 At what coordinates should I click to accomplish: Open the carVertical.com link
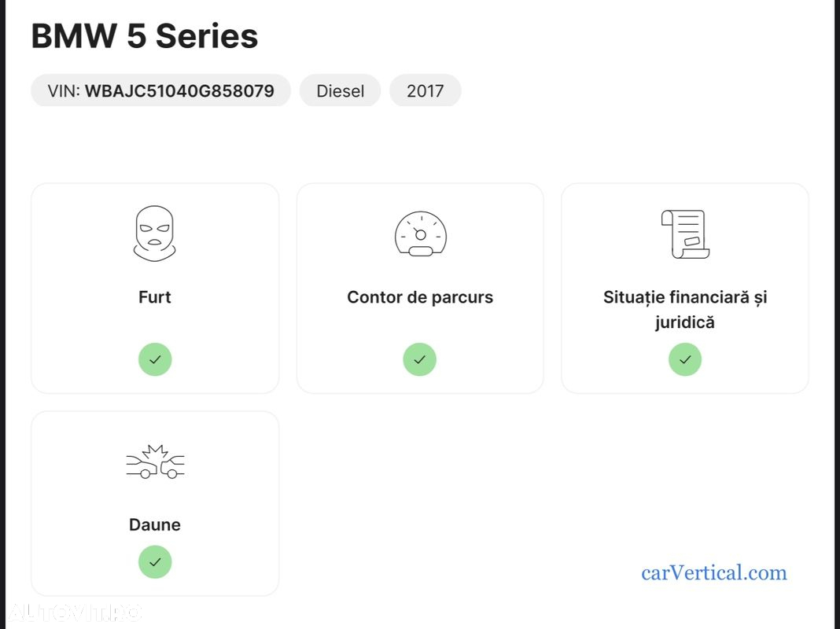(x=714, y=573)
